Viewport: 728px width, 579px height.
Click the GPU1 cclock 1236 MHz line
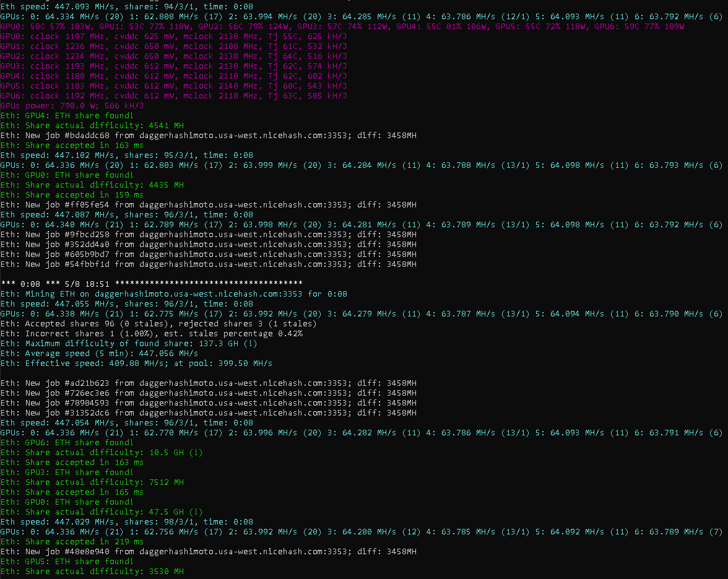pos(173,46)
